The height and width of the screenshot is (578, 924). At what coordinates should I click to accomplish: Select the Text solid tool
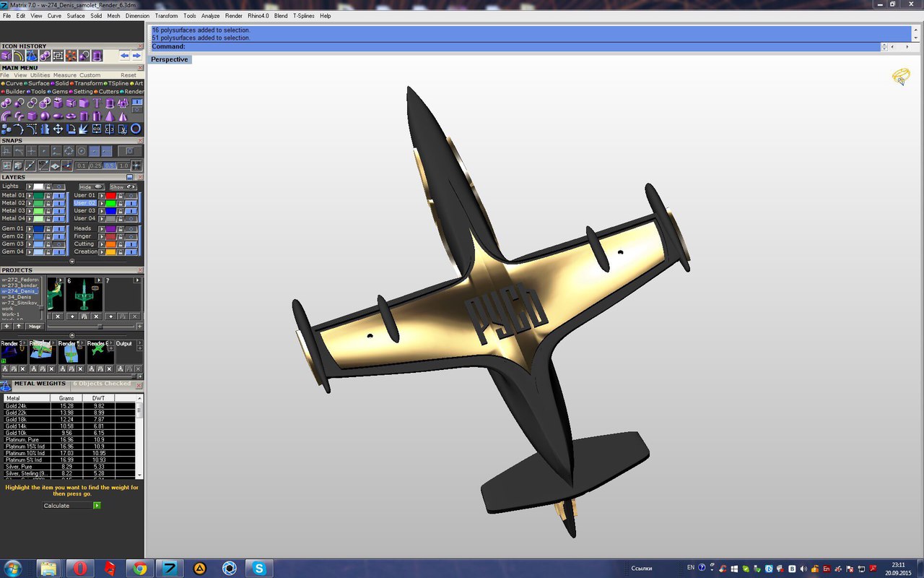pos(97,103)
